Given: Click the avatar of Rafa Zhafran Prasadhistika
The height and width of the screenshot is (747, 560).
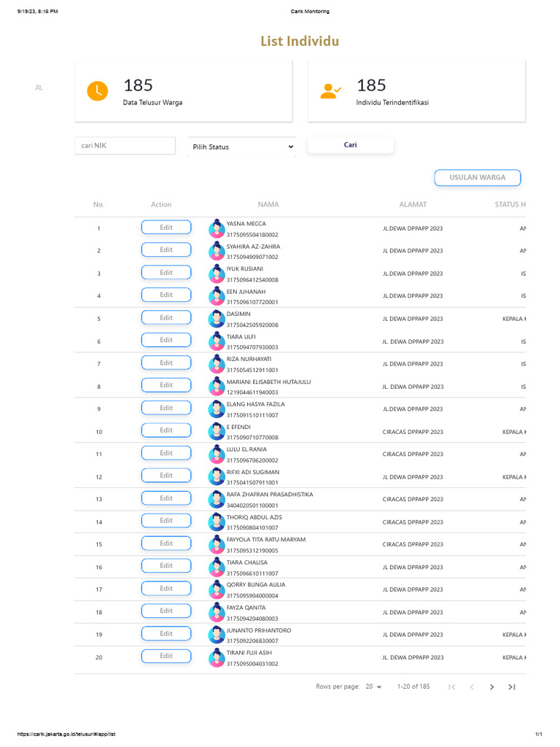Looking at the screenshot, I should pos(217,500).
